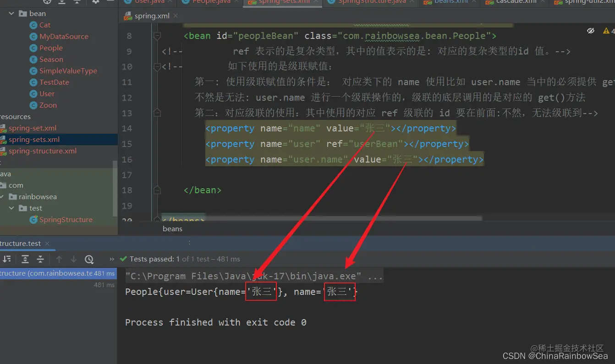Open test history clock icon
The width and height of the screenshot is (615, 364).
click(x=89, y=259)
